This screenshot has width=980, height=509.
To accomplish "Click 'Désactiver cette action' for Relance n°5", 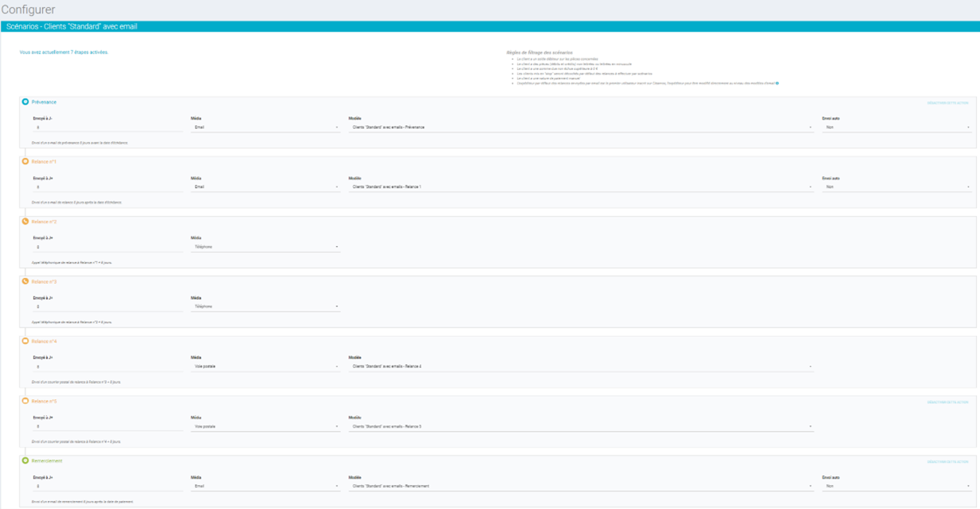I will click(x=947, y=402).
